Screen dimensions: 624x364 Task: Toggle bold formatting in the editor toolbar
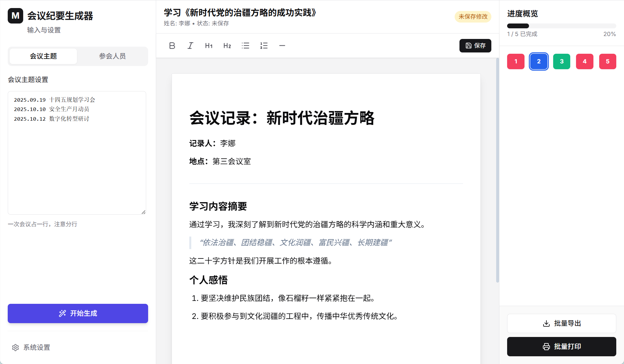tap(172, 46)
